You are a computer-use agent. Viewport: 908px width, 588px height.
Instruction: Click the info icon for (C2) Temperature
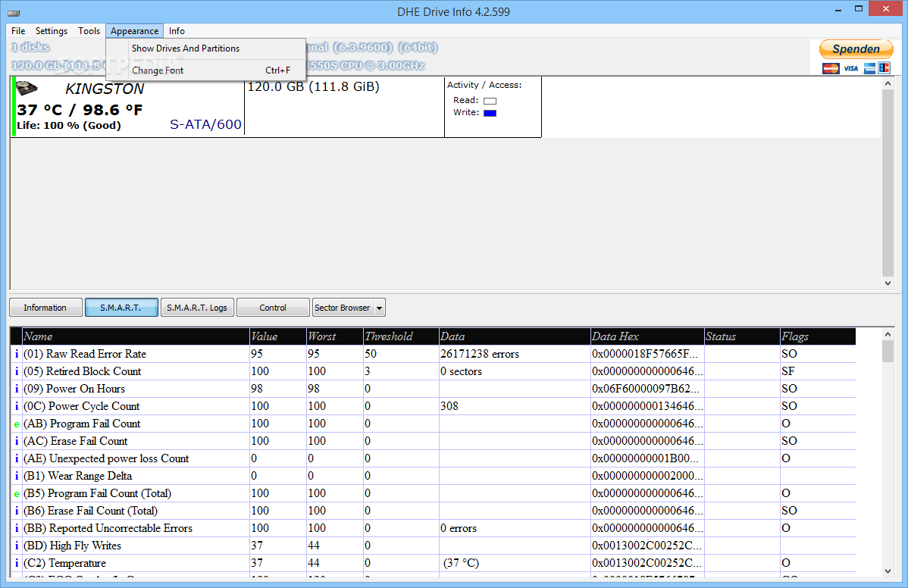point(16,562)
